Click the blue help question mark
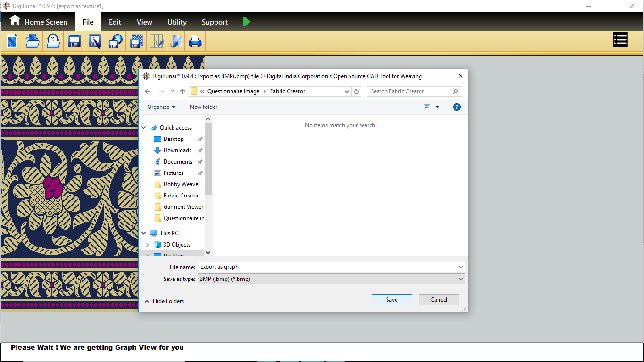 pos(456,107)
